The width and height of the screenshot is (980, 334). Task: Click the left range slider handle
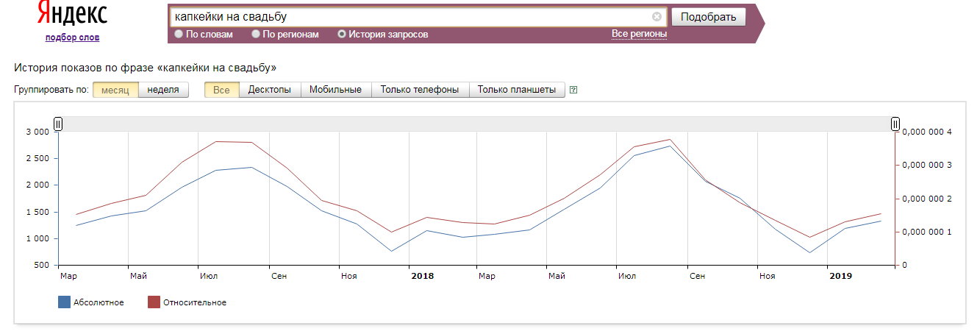[x=58, y=124]
